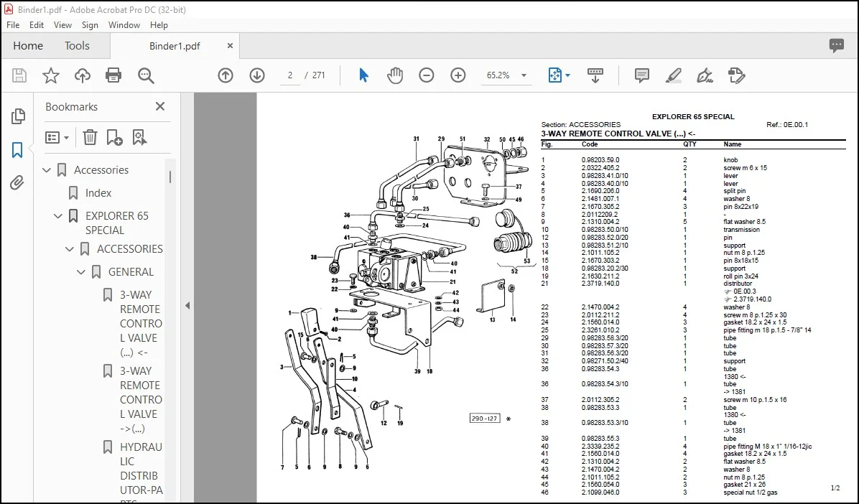This screenshot has height=504, width=859.
Task: Open the Sign menu
Action: (90, 25)
